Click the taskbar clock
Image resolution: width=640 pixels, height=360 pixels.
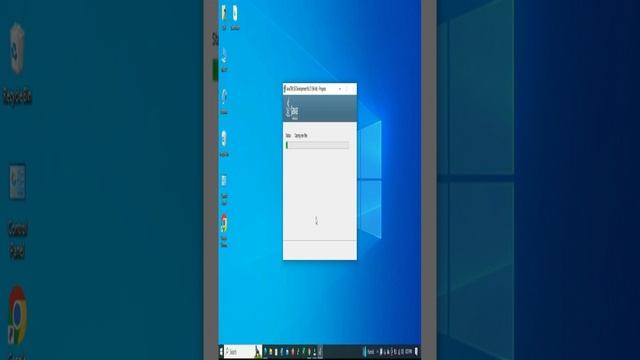tap(409, 351)
